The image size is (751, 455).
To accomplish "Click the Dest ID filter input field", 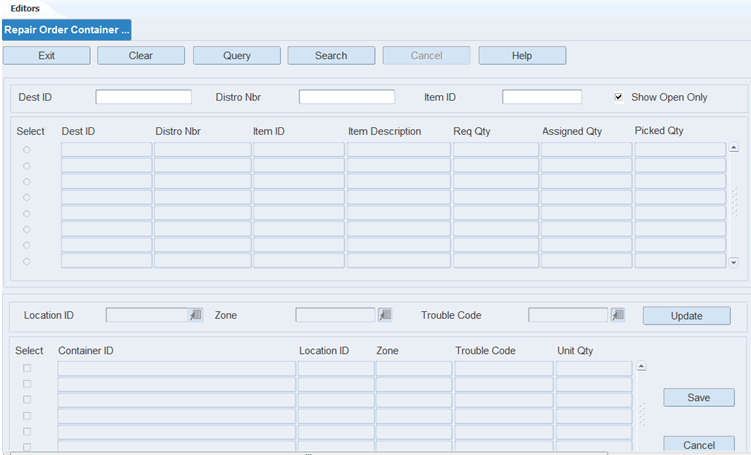I will click(144, 97).
